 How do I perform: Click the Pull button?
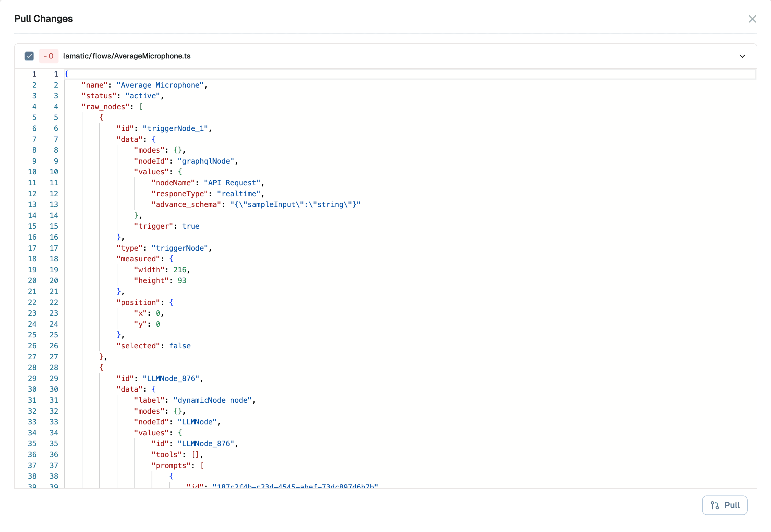[x=724, y=505]
